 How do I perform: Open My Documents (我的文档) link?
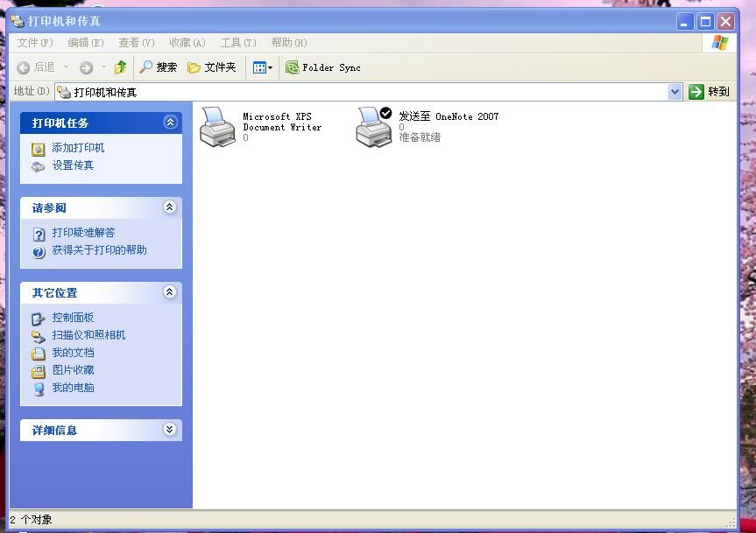pyautogui.click(x=73, y=353)
